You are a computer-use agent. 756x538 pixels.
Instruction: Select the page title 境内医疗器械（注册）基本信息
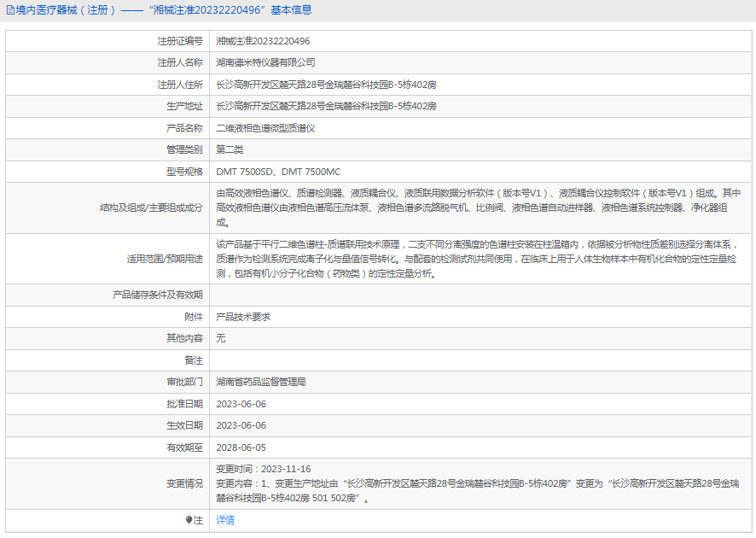(164, 10)
